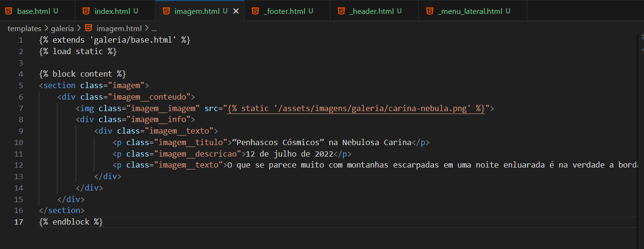The height and width of the screenshot is (249, 644).
Task: Click the HTML5 icon in the breadcrumb
Action: click(88, 28)
